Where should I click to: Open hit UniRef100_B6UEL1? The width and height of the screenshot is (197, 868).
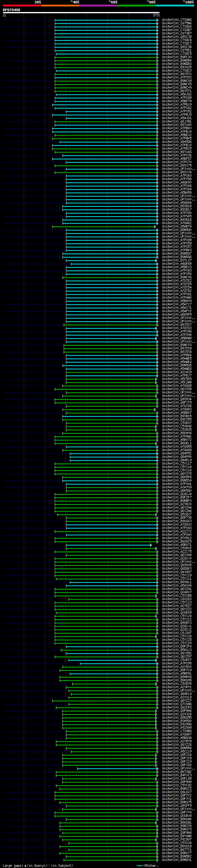click(177, 443)
